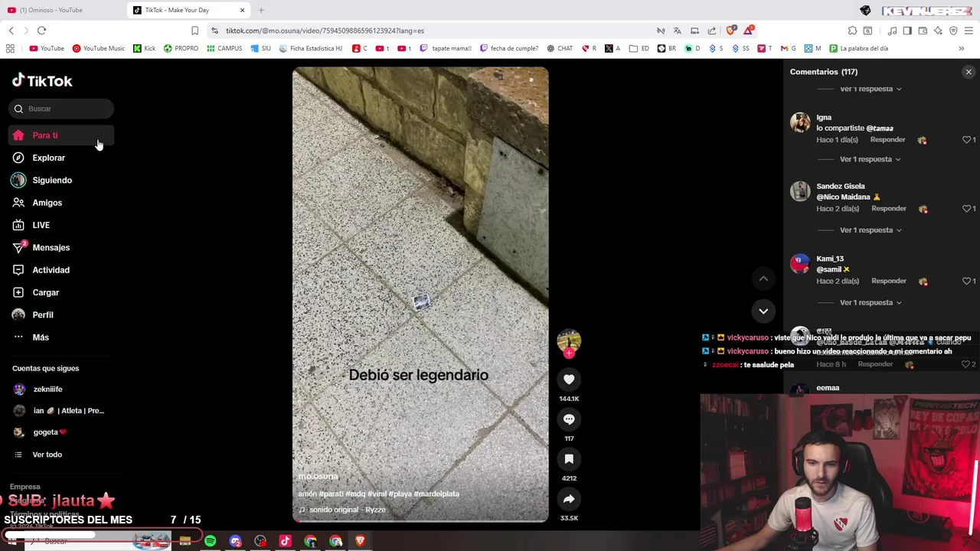
Task: Open comments via the speech bubble icon
Action: pos(569,419)
